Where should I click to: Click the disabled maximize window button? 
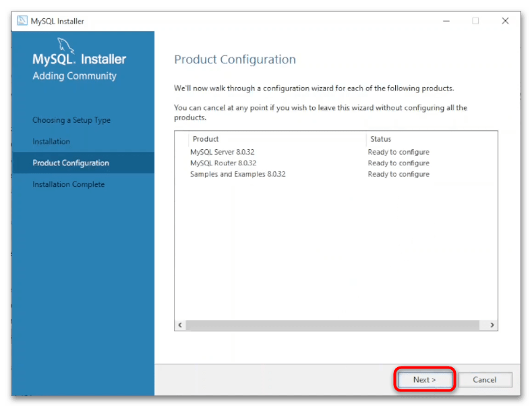tap(475, 21)
